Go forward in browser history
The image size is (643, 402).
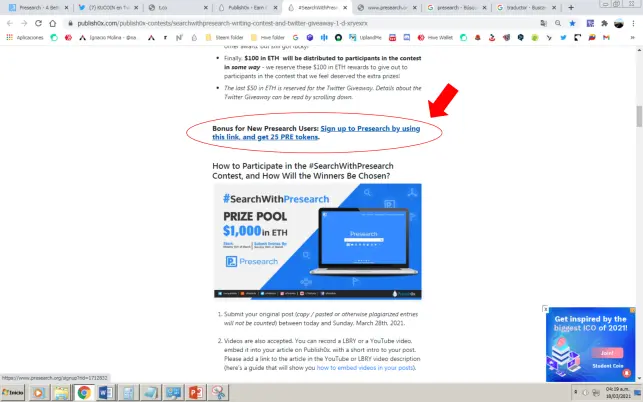(24, 23)
